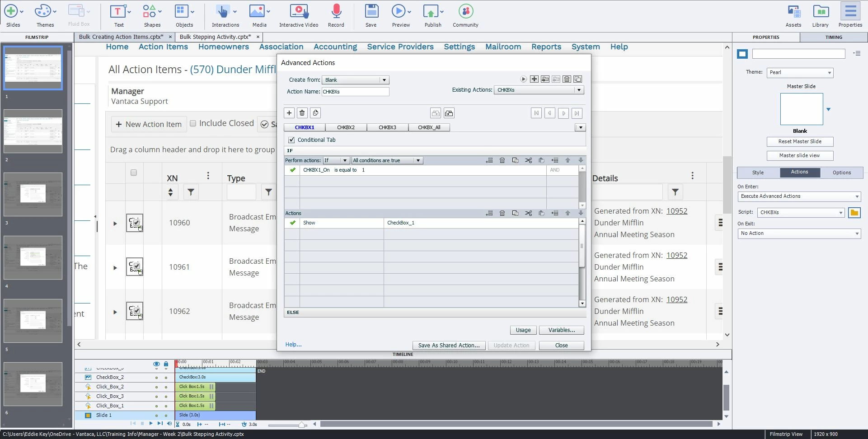Adjust the timeline zoom slider

301,425
